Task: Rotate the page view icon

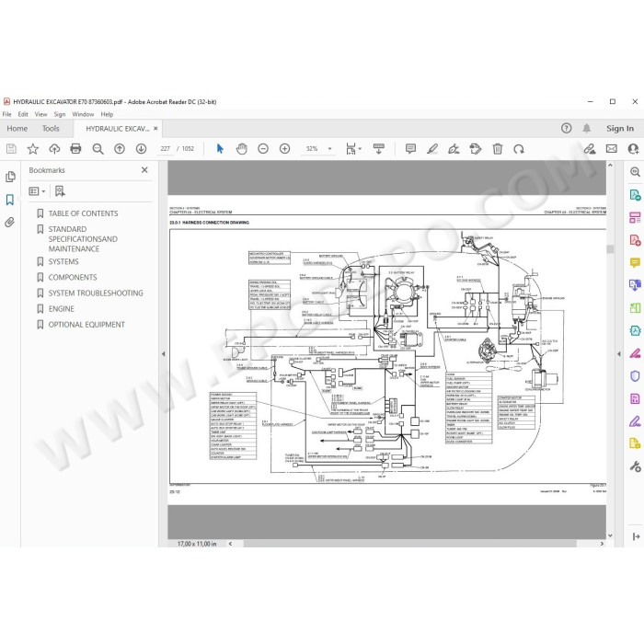Action: click(x=519, y=149)
